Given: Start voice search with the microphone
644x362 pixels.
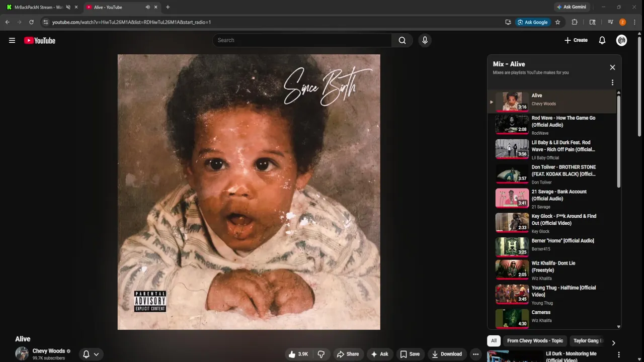Looking at the screenshot, I should point(425,40).
